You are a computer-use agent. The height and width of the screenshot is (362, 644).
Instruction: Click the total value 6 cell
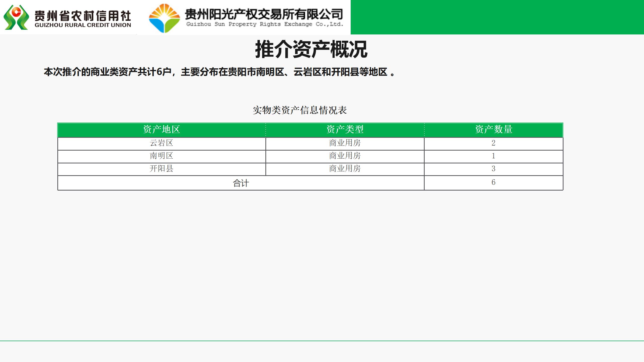click(493, 182)
